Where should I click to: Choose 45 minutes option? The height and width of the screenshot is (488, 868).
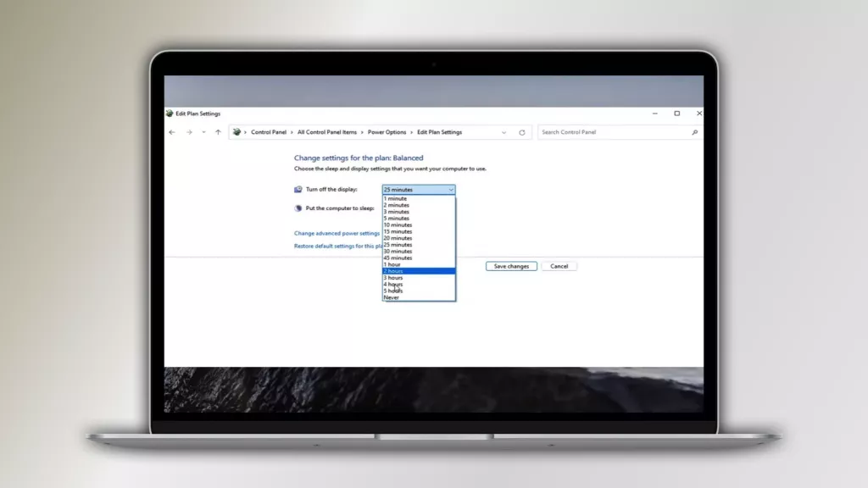coord(419,258)
